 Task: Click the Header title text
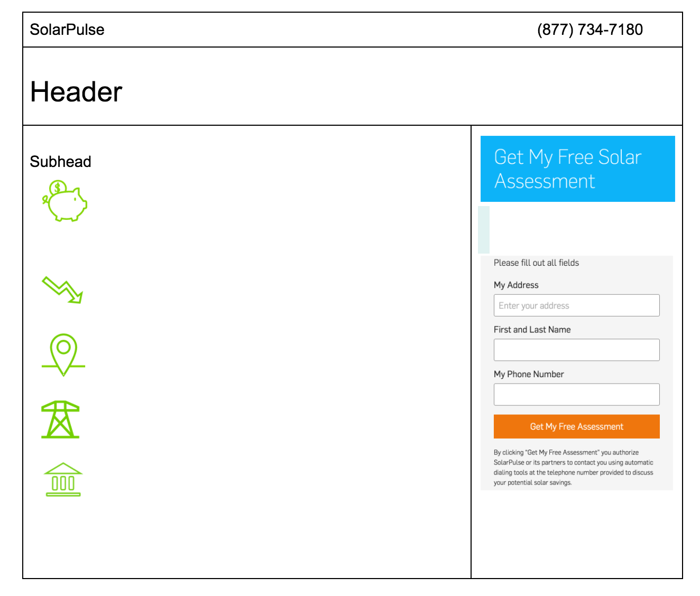point(76,92)
